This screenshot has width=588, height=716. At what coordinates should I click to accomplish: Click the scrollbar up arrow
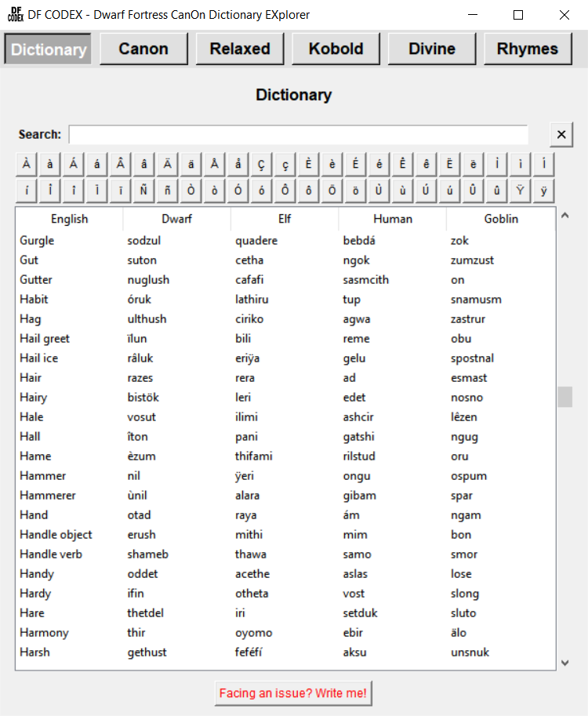tap(564, 216)
